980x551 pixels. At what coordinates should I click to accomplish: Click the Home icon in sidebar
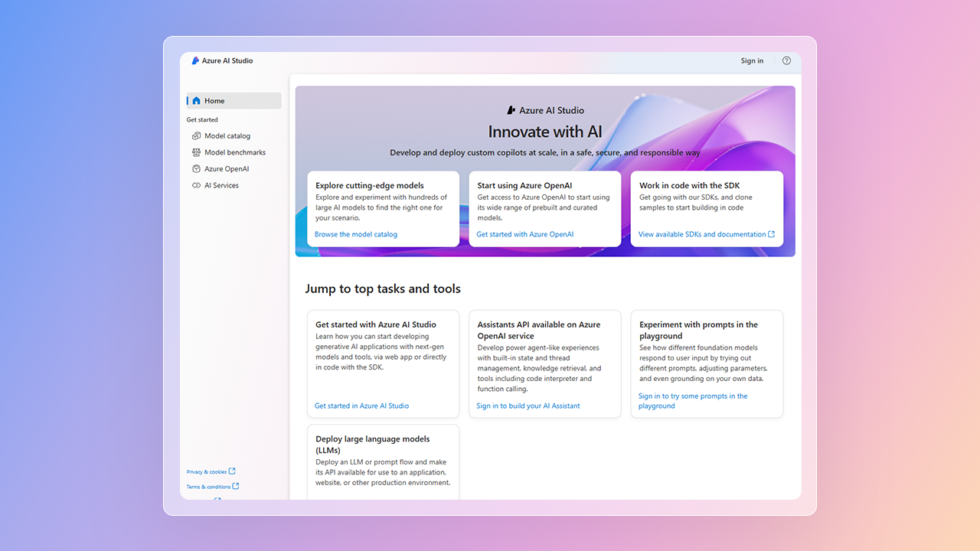pos(197,101)
